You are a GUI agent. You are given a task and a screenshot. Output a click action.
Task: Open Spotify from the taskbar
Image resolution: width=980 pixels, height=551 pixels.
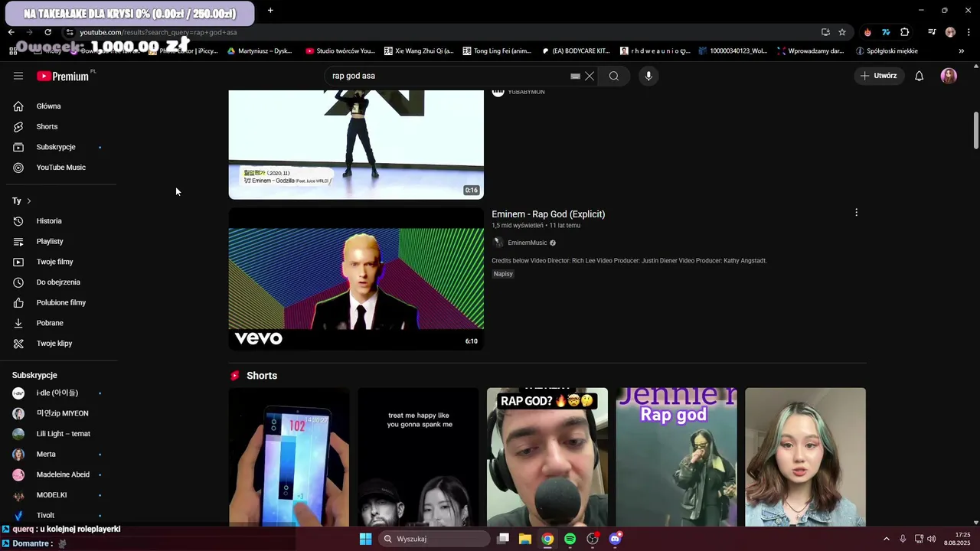570,539
